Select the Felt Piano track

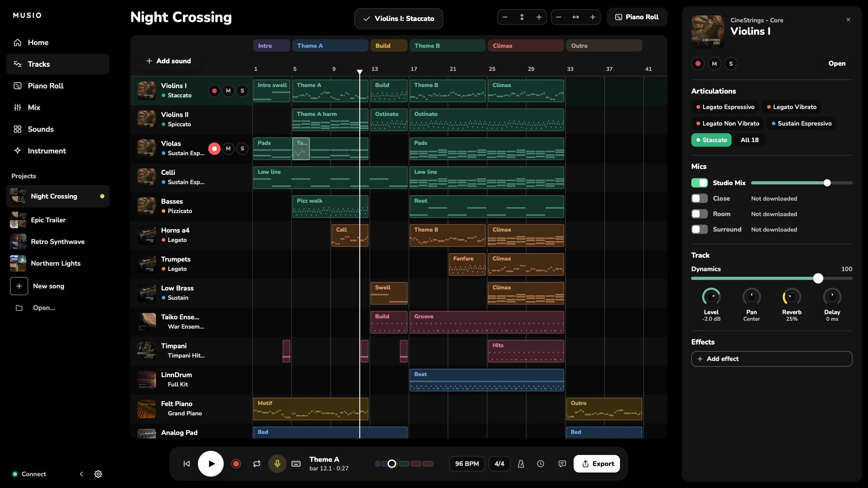(191, 409)
